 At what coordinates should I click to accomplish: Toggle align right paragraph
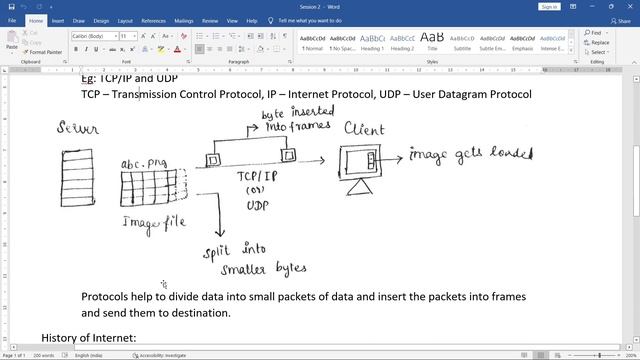[x=220, y=49]
